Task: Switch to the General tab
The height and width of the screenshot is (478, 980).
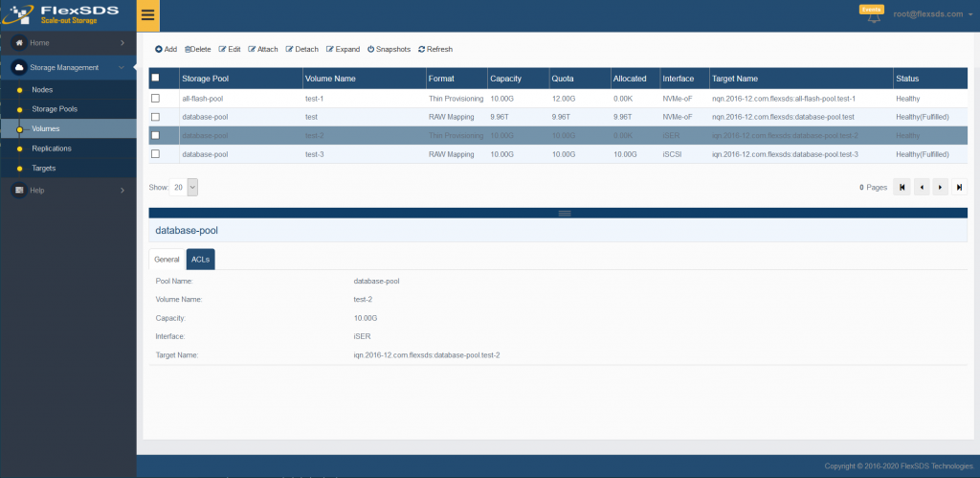Action: [x=167, y=259]
